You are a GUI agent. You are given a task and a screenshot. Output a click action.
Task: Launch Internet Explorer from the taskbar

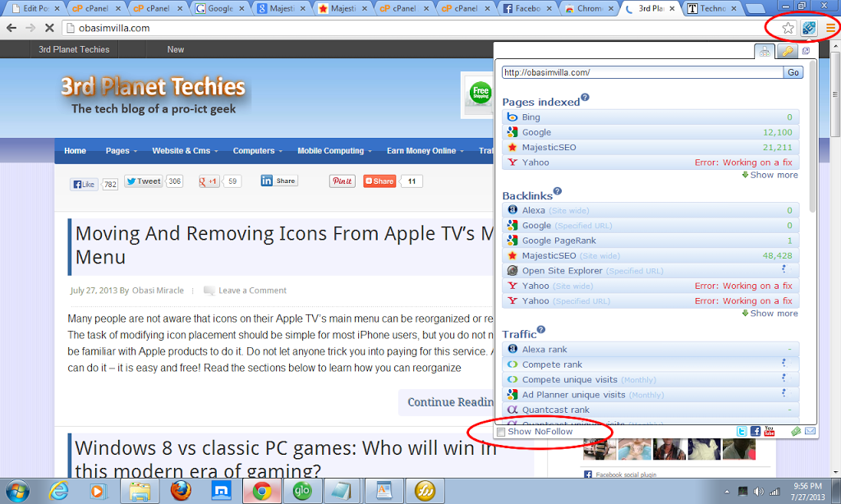[58, 491]
